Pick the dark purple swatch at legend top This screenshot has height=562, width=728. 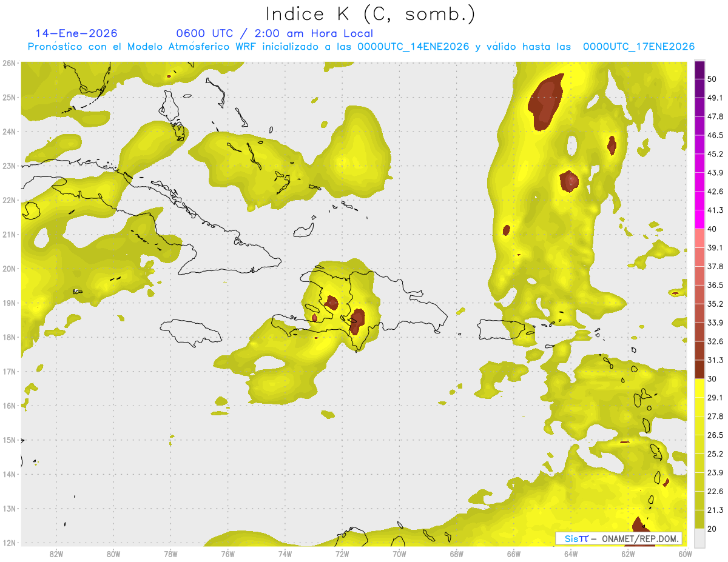point(699,70)
